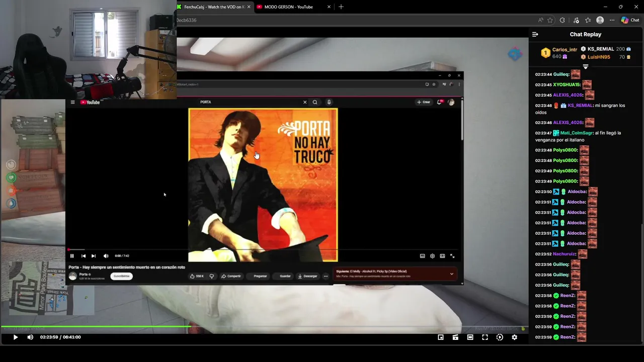The width and height of the screenshot is (644, 362).
Task: Open the favorites list icon
Action: pos(588,20)
